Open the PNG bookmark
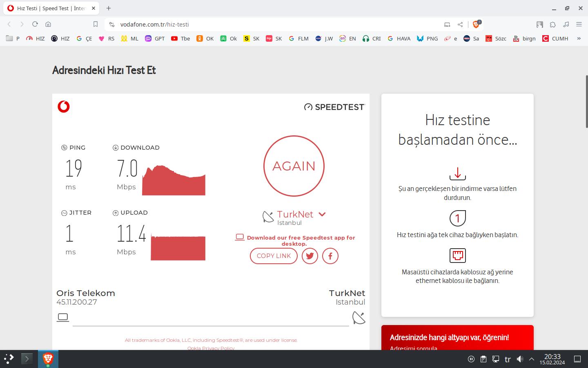The image size is (588, 368). (428, 38)
